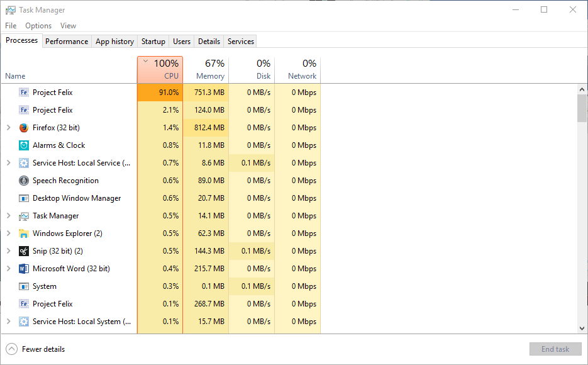Click the 144.3 MB cell for Snip
The height and width of the screenshot is (365, 588).
click(206, 251)
